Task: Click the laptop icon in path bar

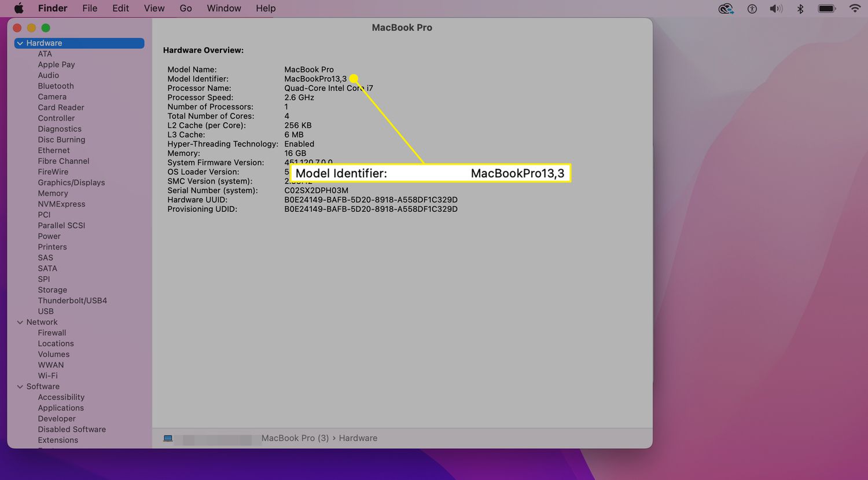Action: click(168, 438)
